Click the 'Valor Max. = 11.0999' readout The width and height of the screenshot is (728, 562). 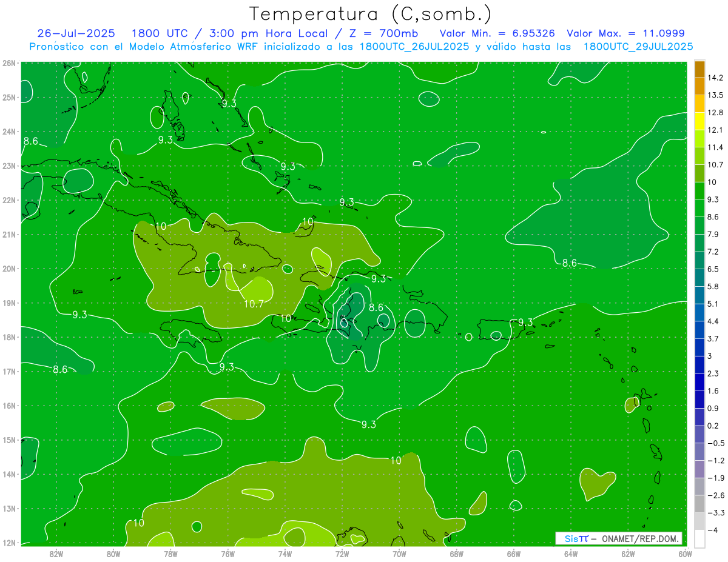(x=626, y=33)
